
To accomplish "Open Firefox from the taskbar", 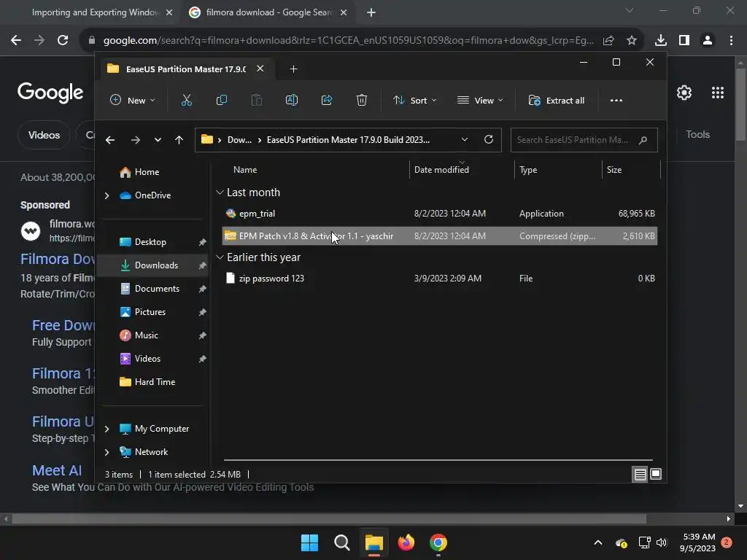I will 406,542.
